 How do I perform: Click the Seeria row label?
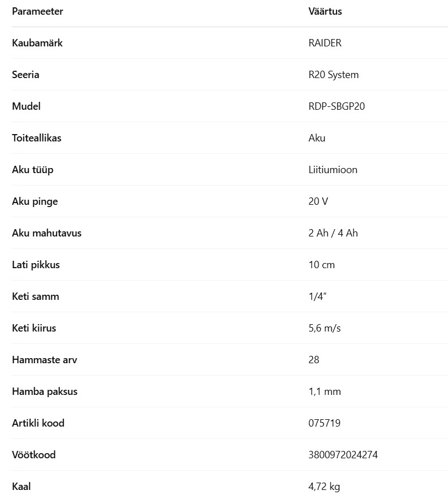point(26,75)
